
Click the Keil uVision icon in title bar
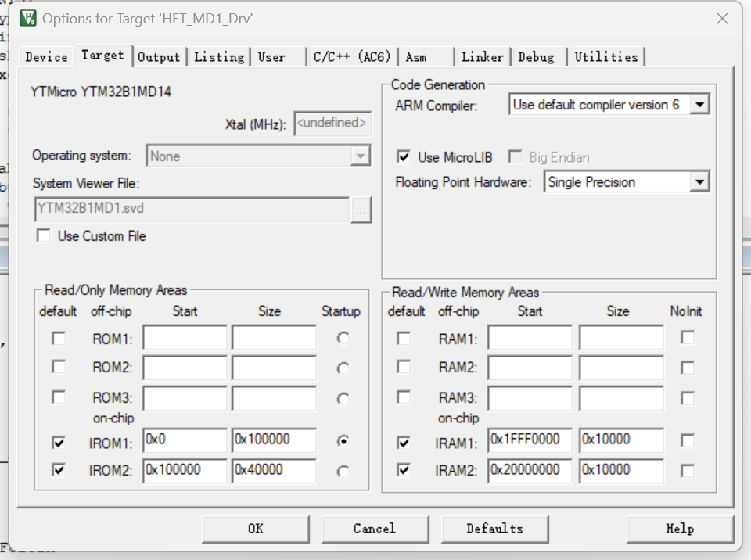28,19
